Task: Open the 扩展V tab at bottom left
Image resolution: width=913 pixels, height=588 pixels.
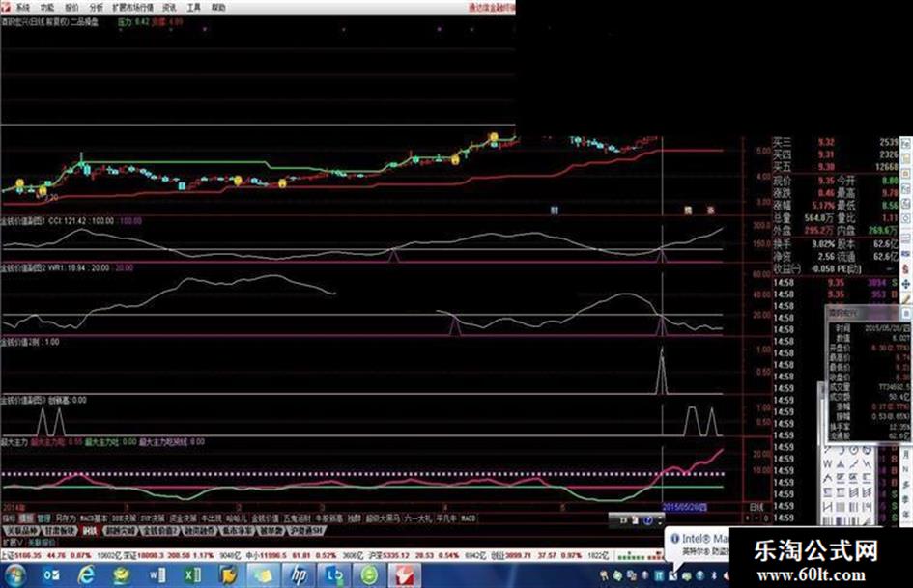Action: [13, 543]
